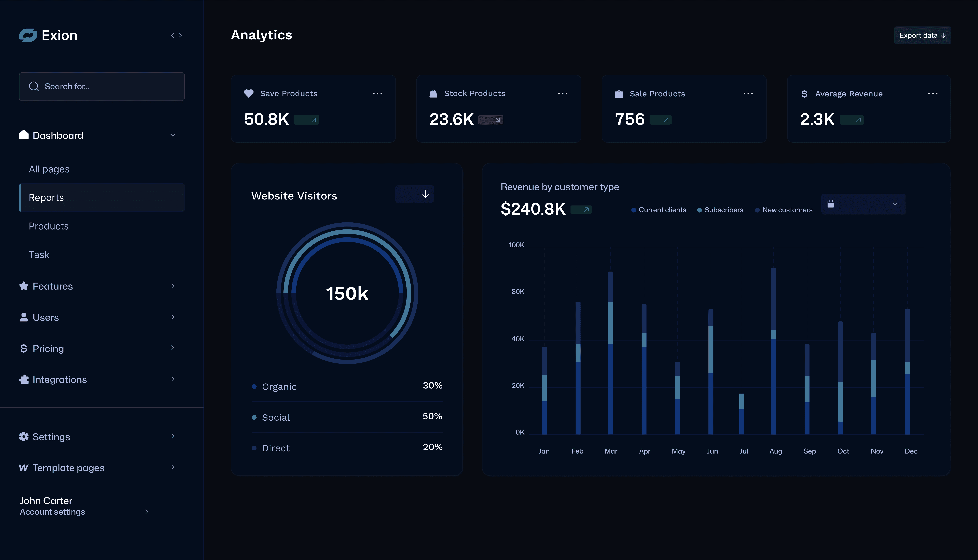Viewport: 978px width, 560px height.
Task: Collapse the Dashboard section chevron
Action: tap(173, 135)
